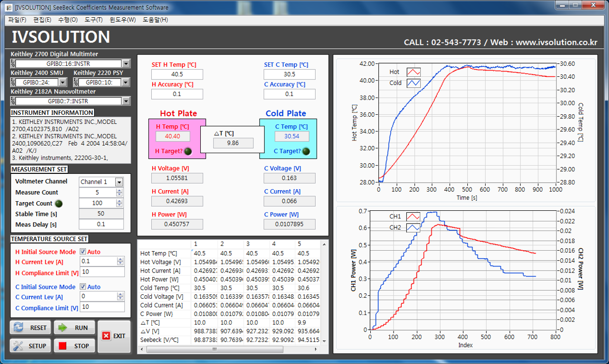Click the Cold plot legend swatch
This screenshot has height=364, width=609.
[413, 83]
